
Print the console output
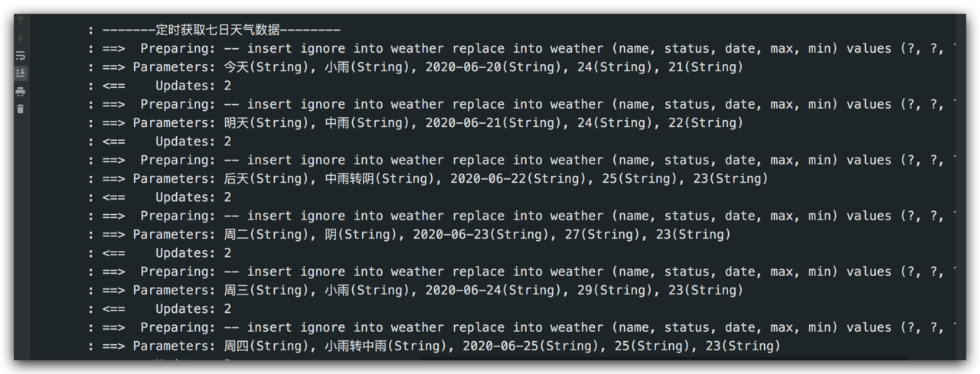pos(21,91)
